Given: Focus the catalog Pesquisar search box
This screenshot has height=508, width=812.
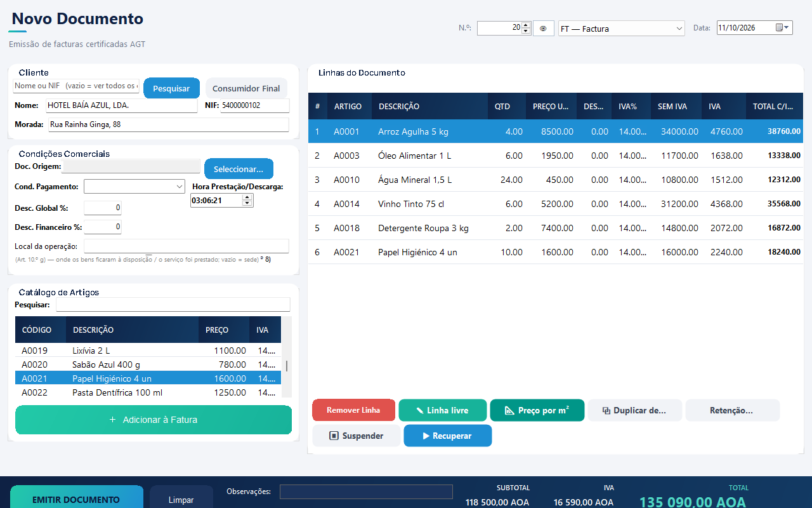Looking at the screenshot, I should [173, 305].
